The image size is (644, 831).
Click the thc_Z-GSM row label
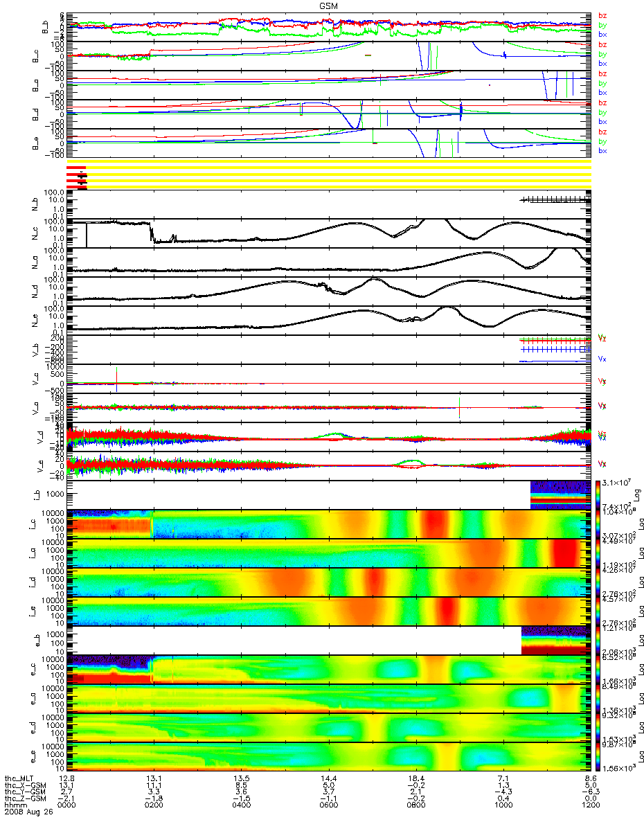click(26, 800)
